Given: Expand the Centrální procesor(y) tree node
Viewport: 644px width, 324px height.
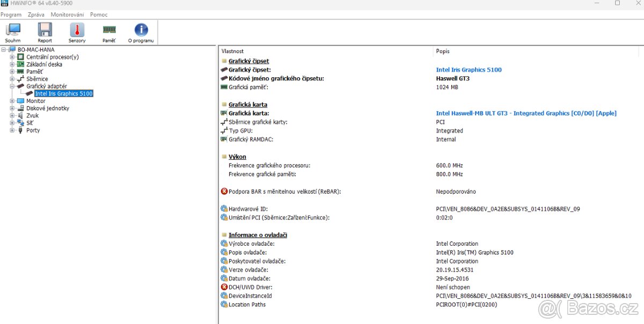Looking at the screenshot, I should [12, 56].
